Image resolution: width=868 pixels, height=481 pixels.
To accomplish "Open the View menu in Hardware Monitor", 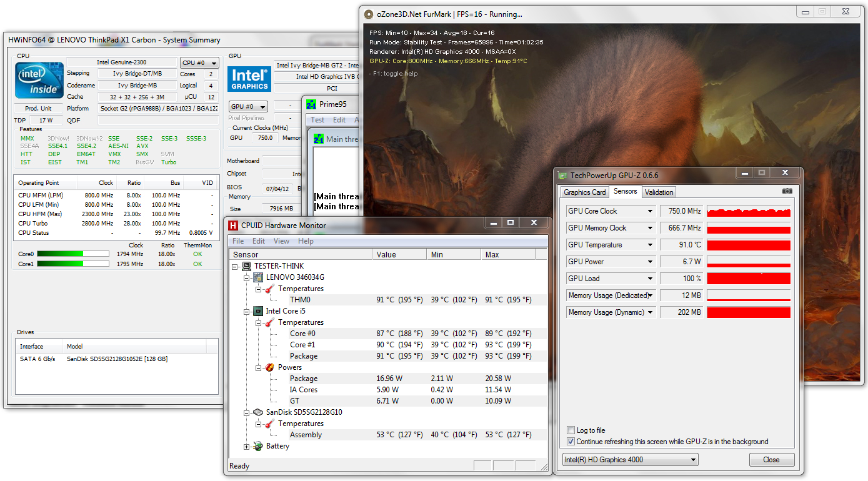I will tap(281, 241).
